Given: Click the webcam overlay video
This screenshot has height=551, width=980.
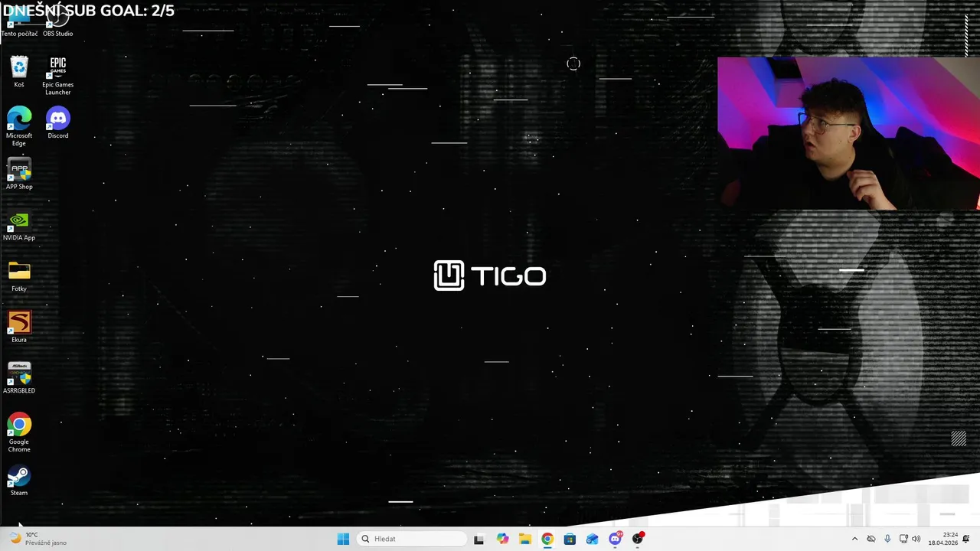Looking at the screenshot, I should [x=848, y=133].
